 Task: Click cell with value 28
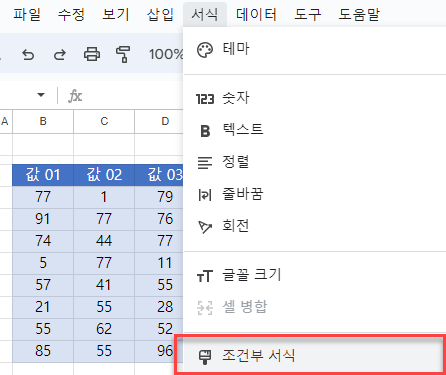point(159,307)
